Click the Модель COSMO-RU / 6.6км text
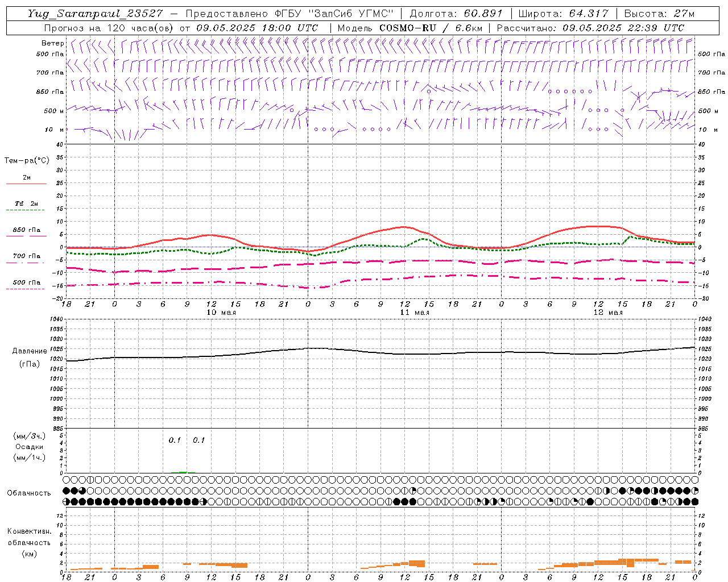 [x=410, y=28]
